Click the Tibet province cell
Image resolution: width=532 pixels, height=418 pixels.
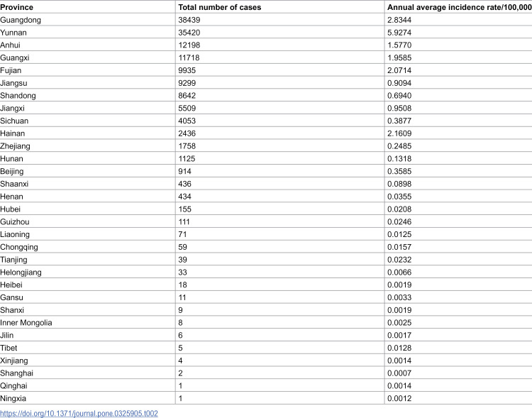click(9, 348)
